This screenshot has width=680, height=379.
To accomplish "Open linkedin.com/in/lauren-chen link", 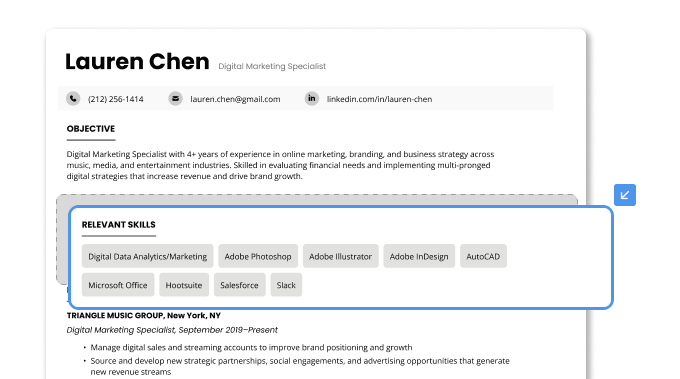I will pyautogui.click(x=379, y=99).
